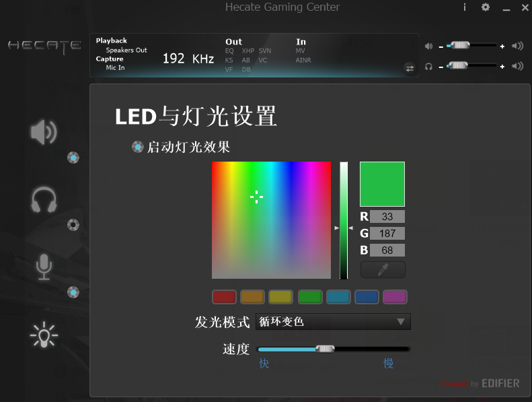The image size is (532, 402).
Task: Decrease speaker volume with minus
Action: (441, 47)
